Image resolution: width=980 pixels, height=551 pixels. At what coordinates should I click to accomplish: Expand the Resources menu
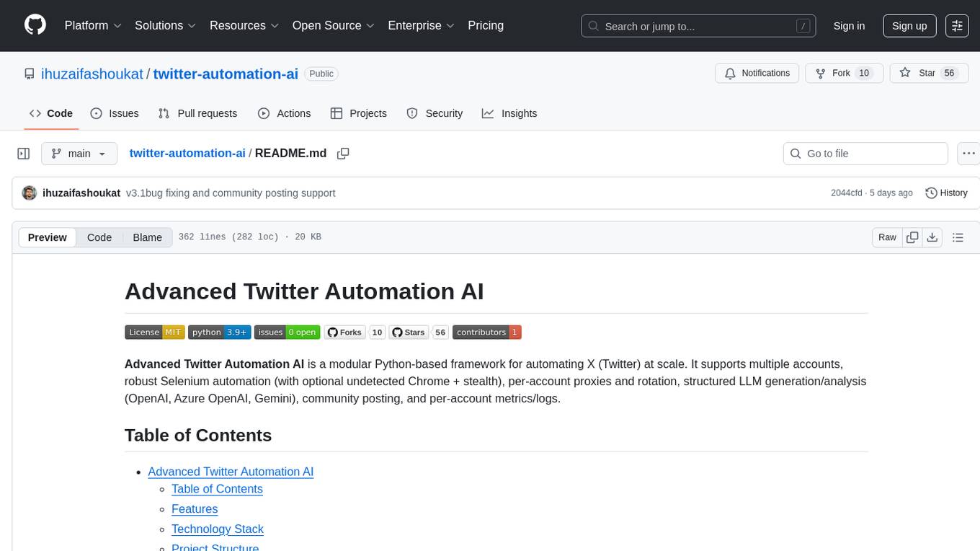click(x=245, y=25)
